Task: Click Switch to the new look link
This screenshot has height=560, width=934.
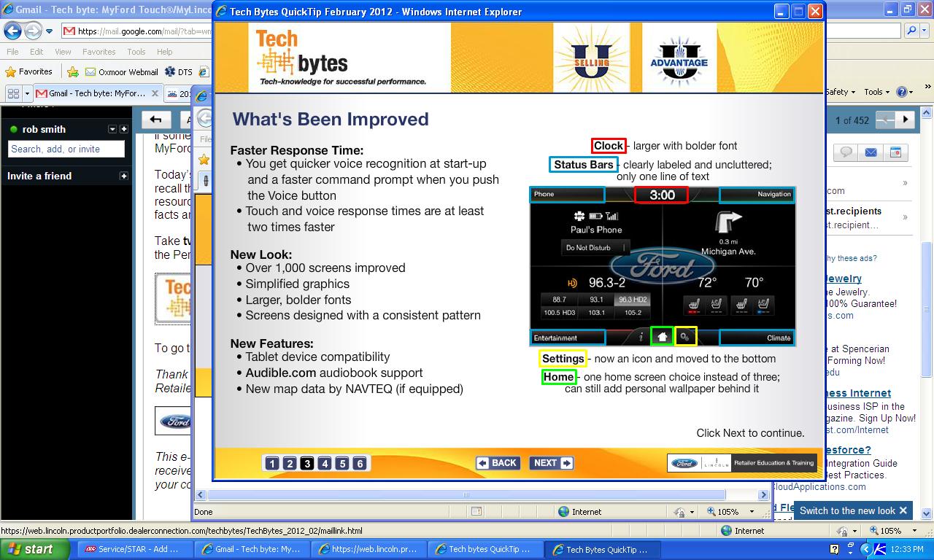Action: click(847, 510)
